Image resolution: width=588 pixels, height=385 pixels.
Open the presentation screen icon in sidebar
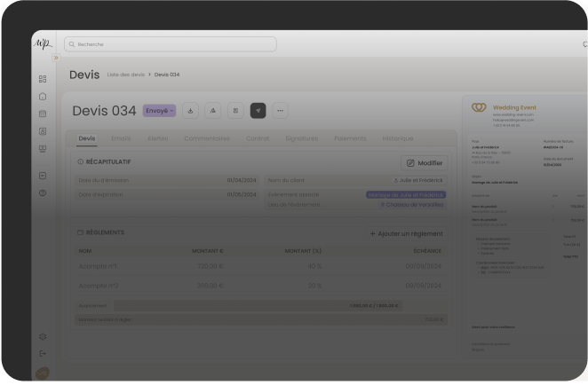pos(43,149)
